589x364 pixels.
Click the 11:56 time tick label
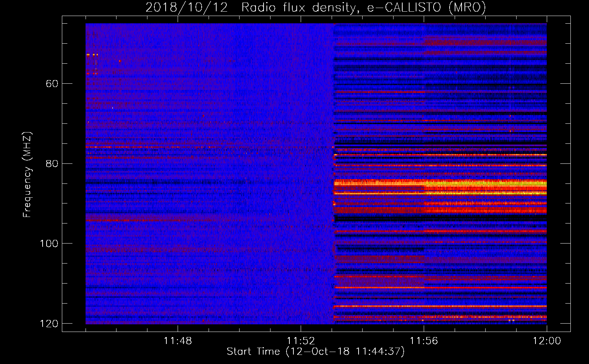click(x=424, y=341)
